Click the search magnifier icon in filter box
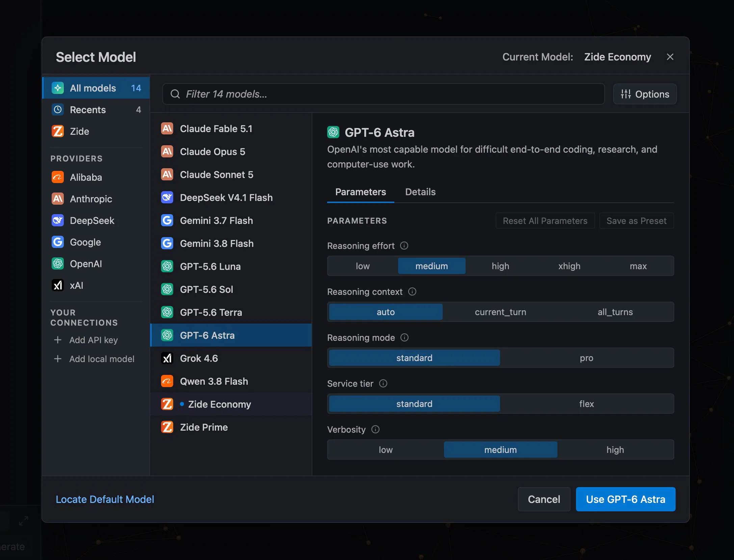Image resolution: width=734 pixels, height=560 pixels. (x=175, y=94)
